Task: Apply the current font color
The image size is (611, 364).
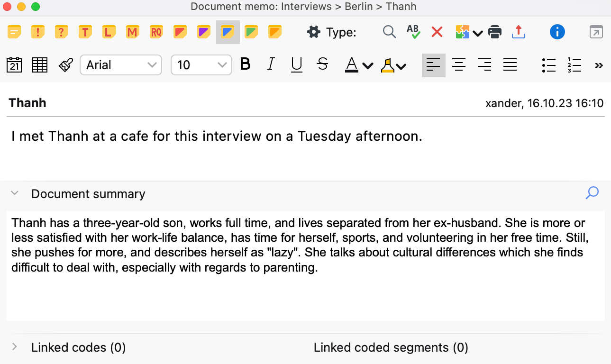Action: [x=351, y=65]
